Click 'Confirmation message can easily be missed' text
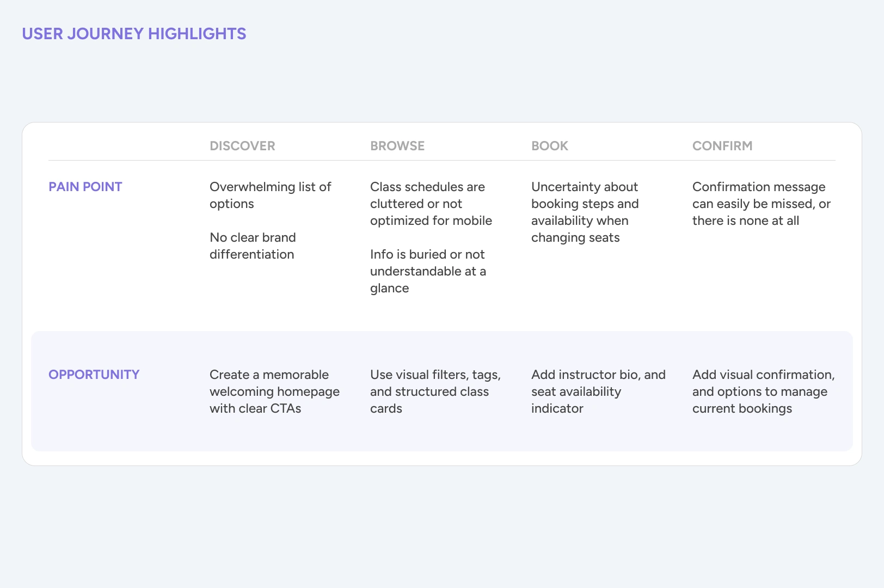 [x=761, y=204]
